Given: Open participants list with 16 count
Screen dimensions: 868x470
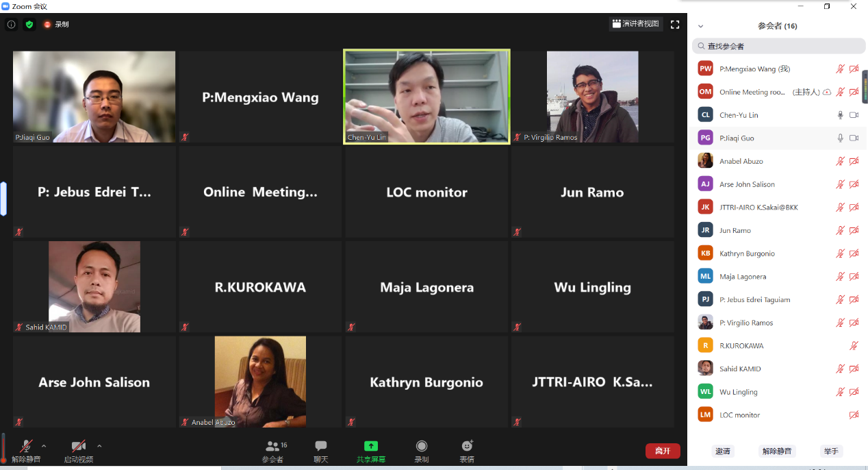Looking at the screenshot, I should tap(274, 451).
